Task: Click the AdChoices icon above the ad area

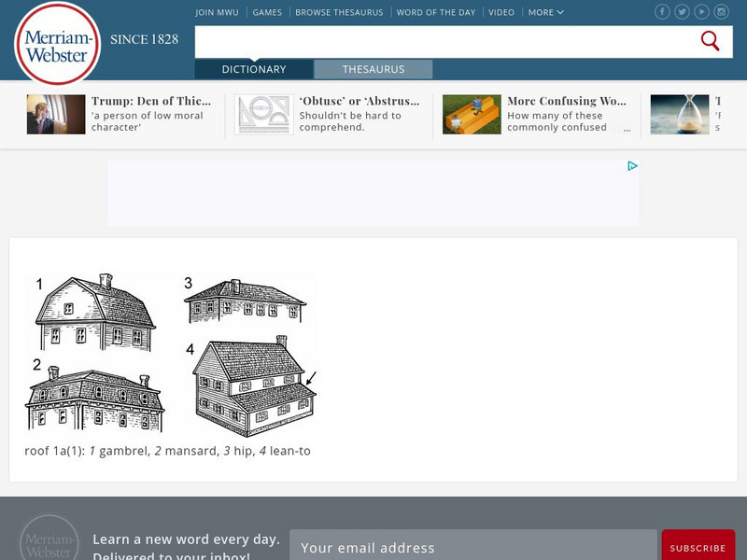Action: (633, 166)
